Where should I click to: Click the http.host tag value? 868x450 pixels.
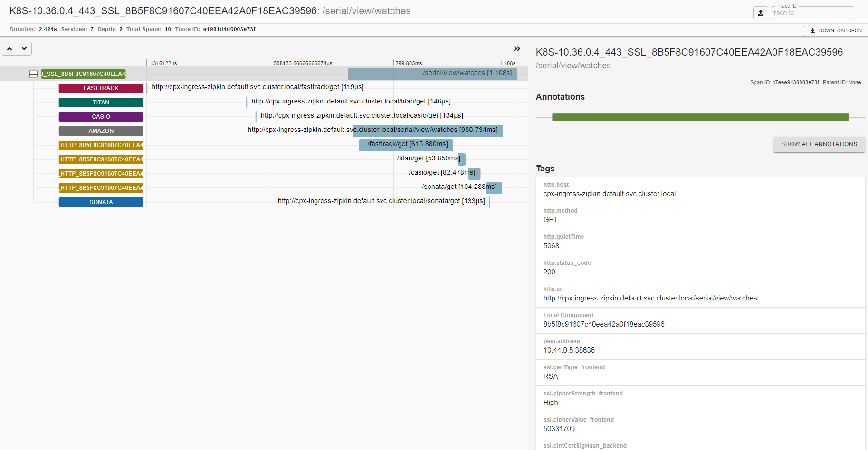pyautogui.click(x=610, y=194)
